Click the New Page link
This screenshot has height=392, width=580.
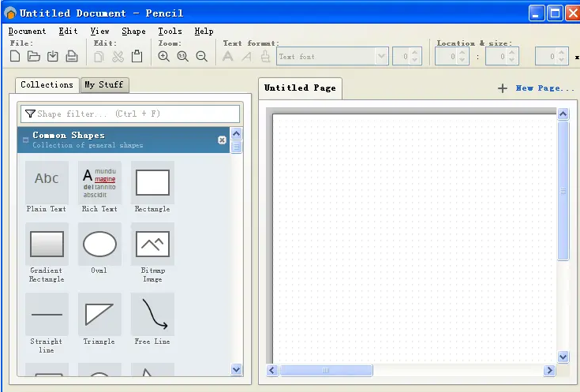tap(544, 88)
